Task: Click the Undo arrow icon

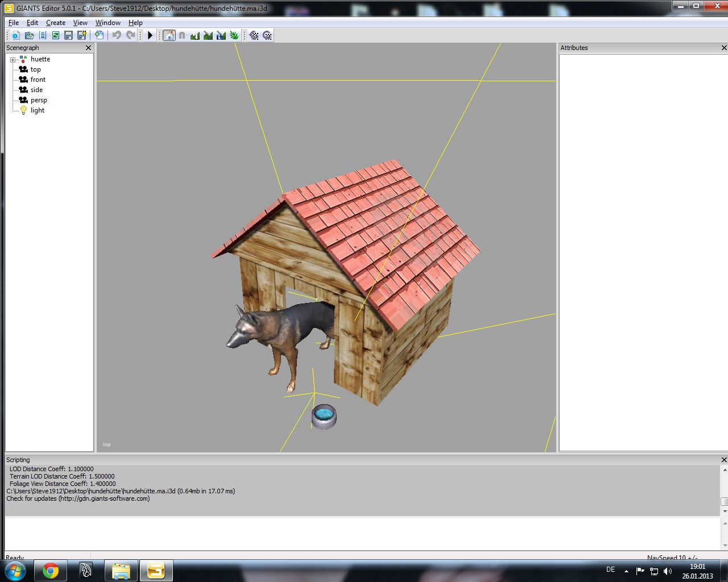Action: point(117,35)
